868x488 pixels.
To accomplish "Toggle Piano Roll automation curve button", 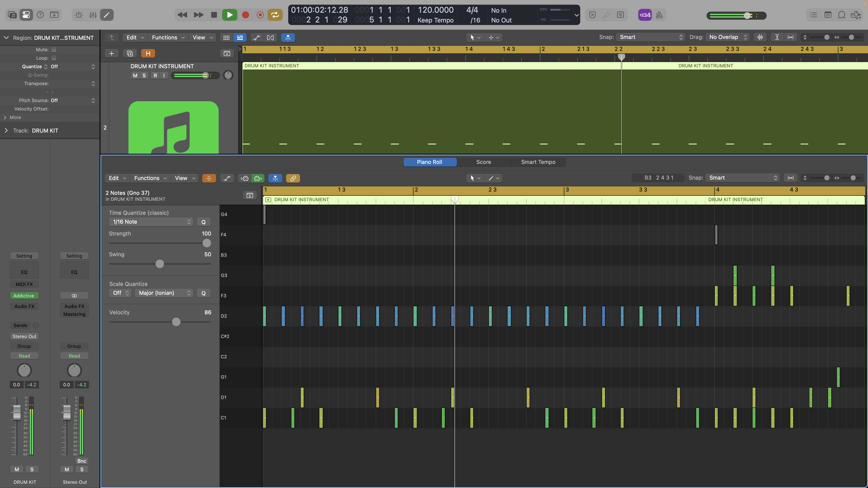I will [227, 178].
